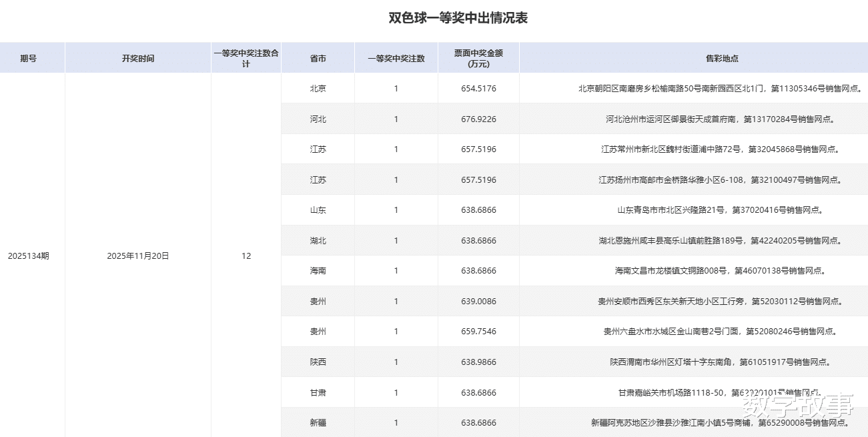Select amount 657.5196 in the 常州 row
This screenshot has width=868, height=437.
coord(478,149)
